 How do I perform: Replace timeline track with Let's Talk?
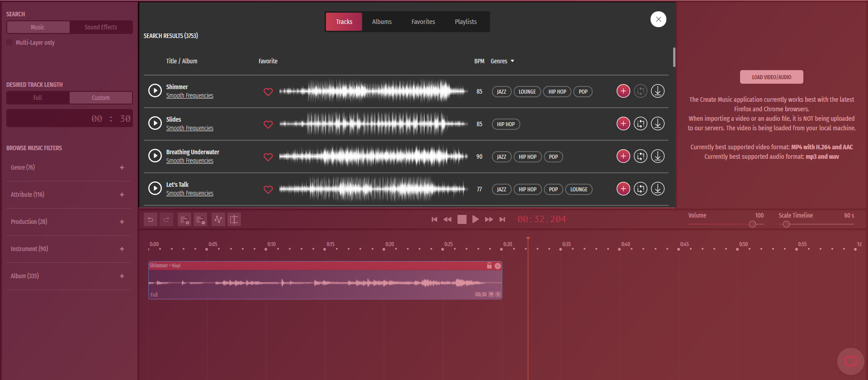[x=641, y=189]
